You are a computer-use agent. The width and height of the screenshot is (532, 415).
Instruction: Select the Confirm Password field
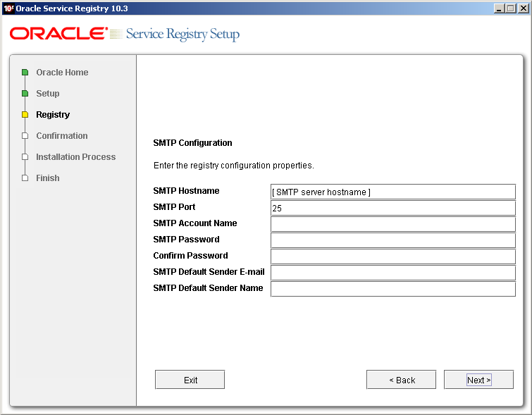point(393,257)
